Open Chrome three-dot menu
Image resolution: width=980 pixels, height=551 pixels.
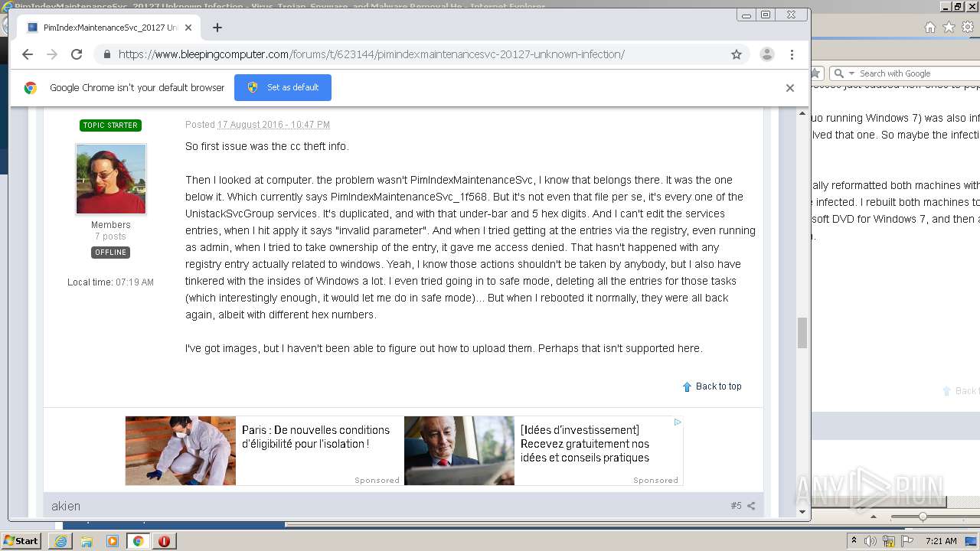792,54
